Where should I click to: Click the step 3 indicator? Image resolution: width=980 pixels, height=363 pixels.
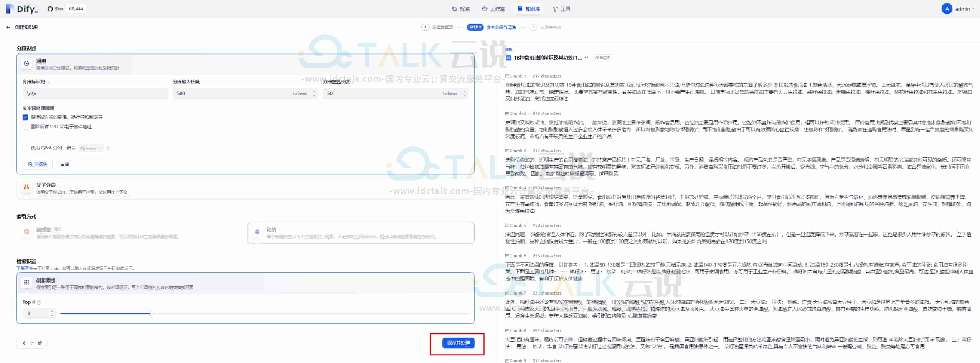pyautogui.click(x=533, y=27)
